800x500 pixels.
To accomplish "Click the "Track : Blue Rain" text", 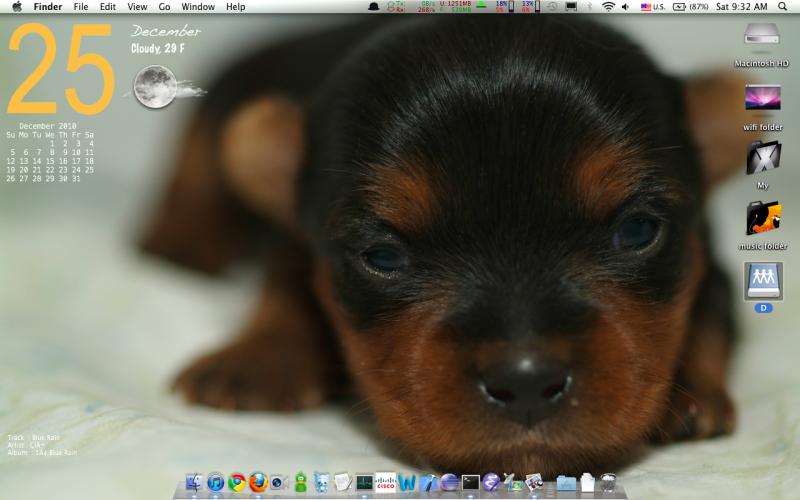I will pyautogui.click(x=34, y=437).
